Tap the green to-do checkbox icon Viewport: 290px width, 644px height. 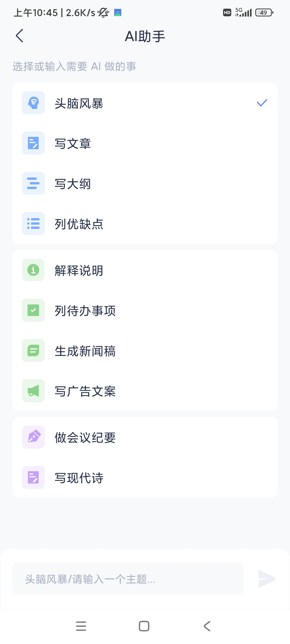click(x=33, y=310)
